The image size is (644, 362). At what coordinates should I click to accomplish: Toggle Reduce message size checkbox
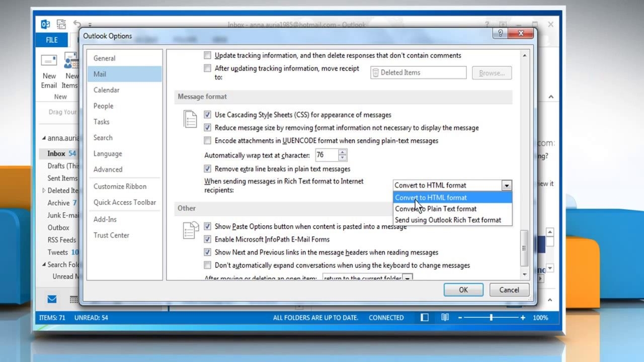click(x=207, y=128)
